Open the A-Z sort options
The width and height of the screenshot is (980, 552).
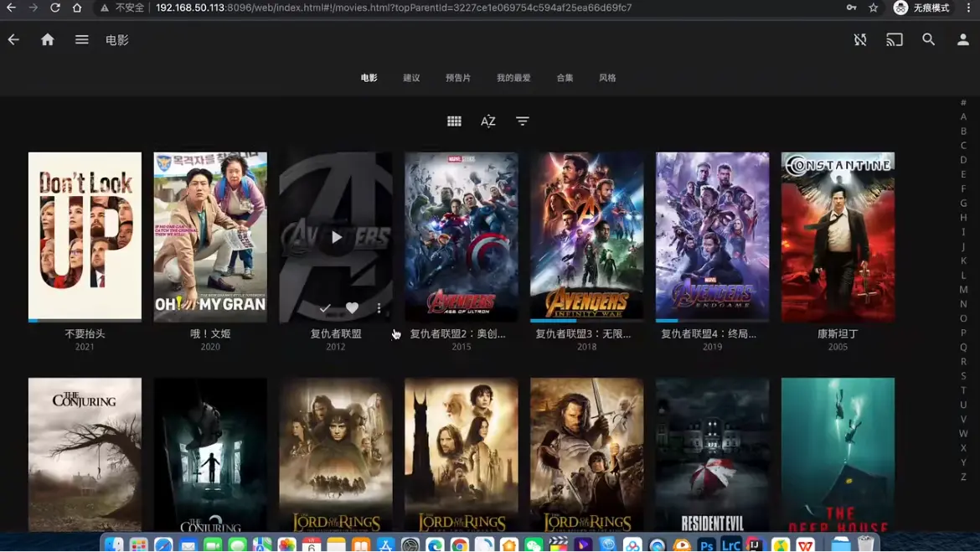[x=488, y=121]
